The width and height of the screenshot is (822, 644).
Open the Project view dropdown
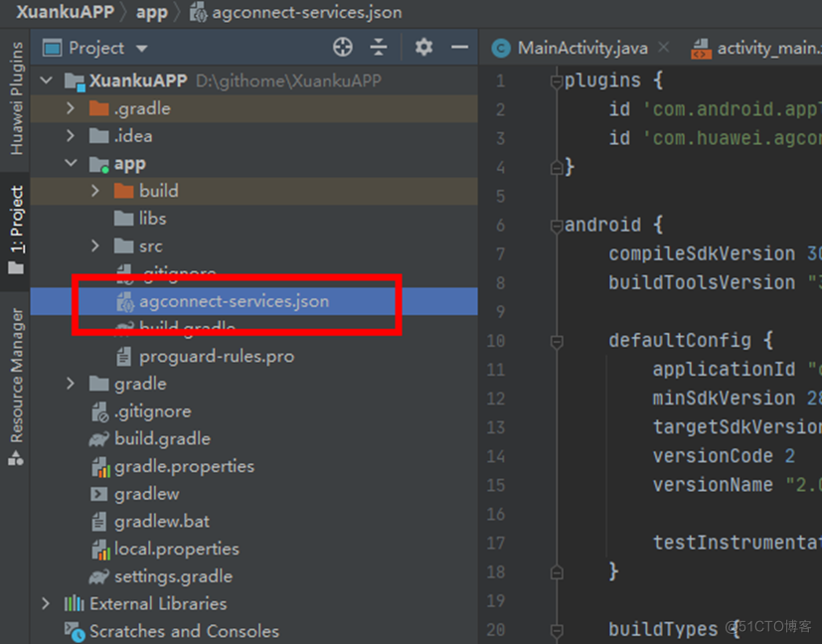[x=141, y=49]
